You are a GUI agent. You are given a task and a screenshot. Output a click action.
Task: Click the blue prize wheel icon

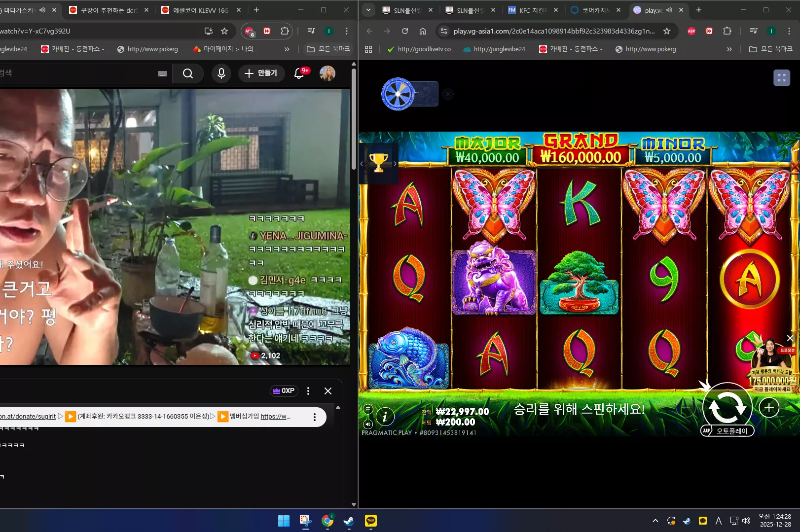click(398, 94)
